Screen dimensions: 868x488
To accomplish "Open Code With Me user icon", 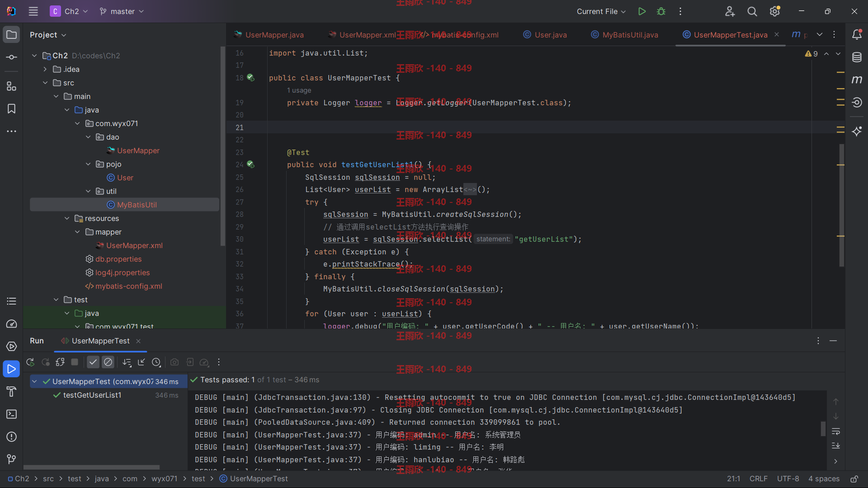I will click(x=730, y=11).
